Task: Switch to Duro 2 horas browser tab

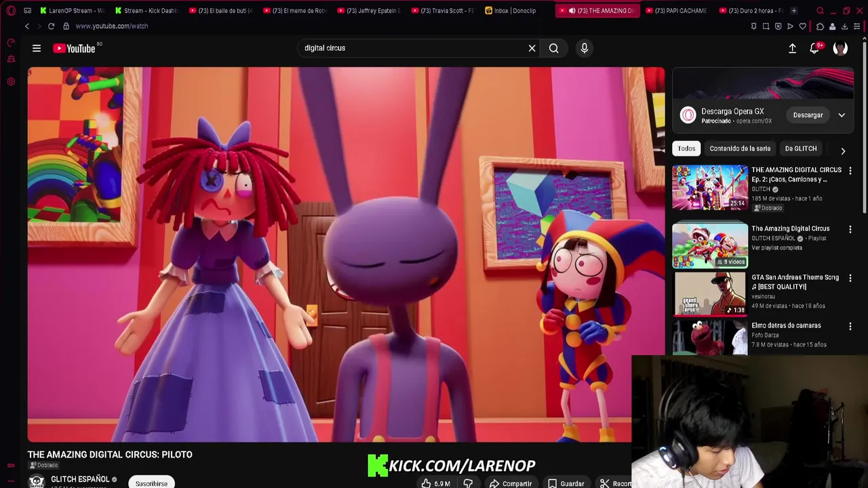Action: tap(752, 11)
